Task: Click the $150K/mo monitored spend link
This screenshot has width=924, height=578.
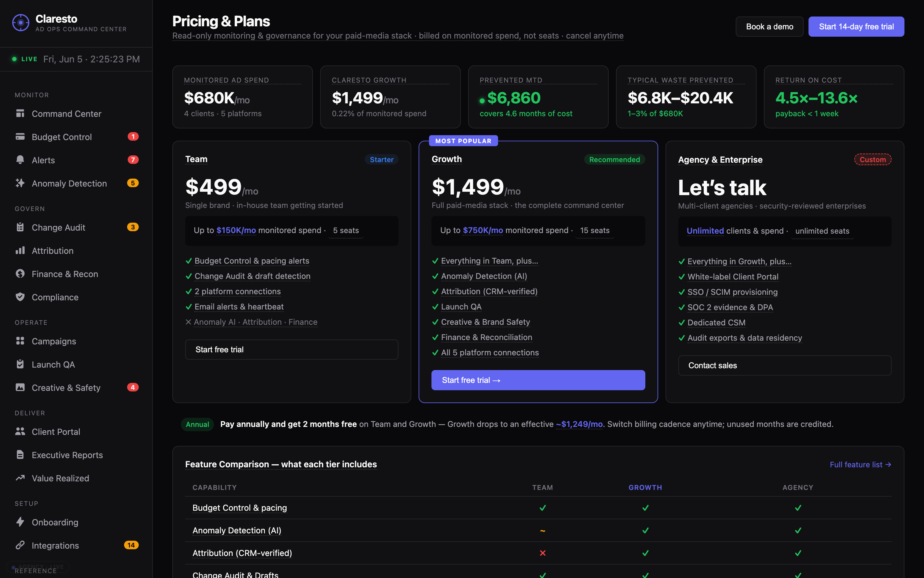Action: click(x=236, y=230)
